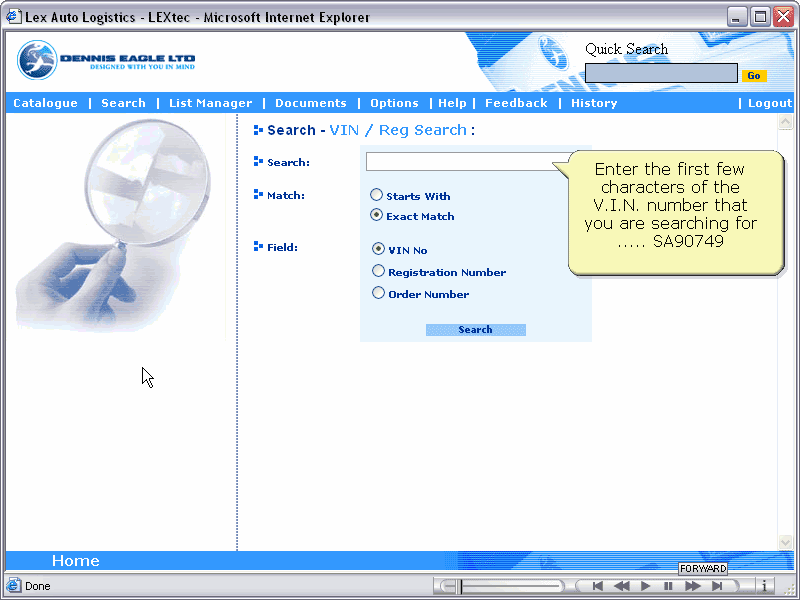Click the 'Field:' label text
This screenshot has width=800, height=600.
pos(282,247)
